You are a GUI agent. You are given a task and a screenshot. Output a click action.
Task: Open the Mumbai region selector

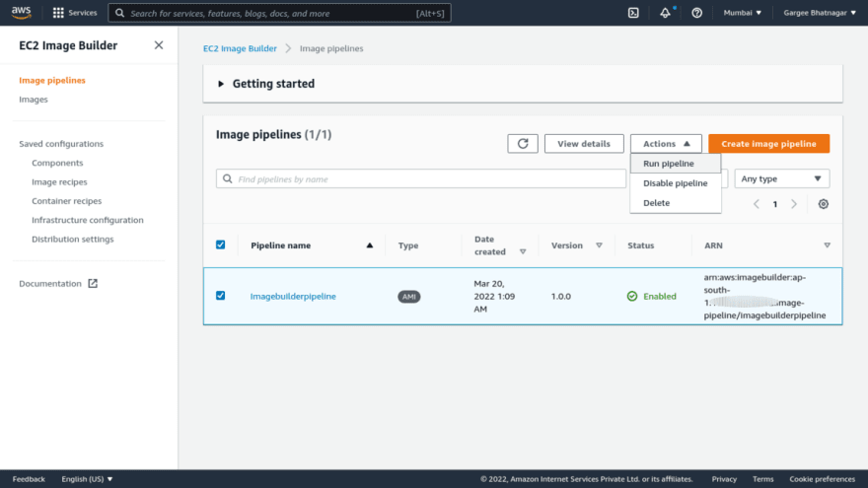743,13
